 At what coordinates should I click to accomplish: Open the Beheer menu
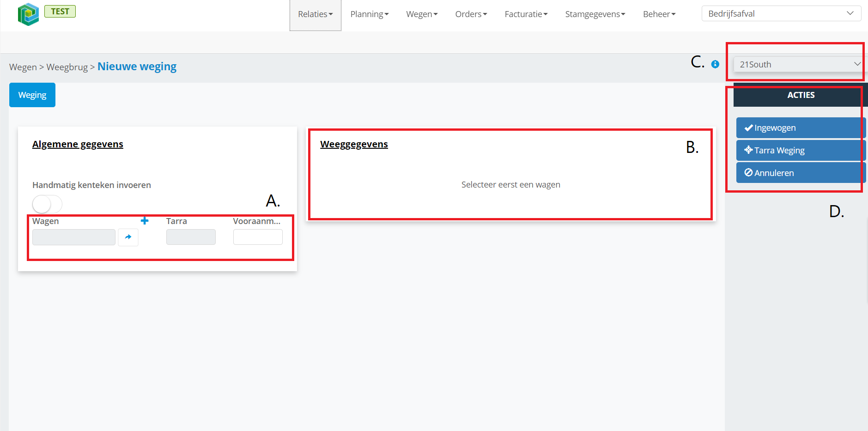[659, 14]
